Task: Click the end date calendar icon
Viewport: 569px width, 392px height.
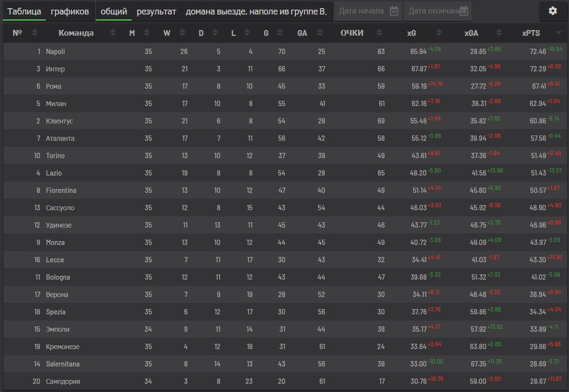Action: coord(464,11)
